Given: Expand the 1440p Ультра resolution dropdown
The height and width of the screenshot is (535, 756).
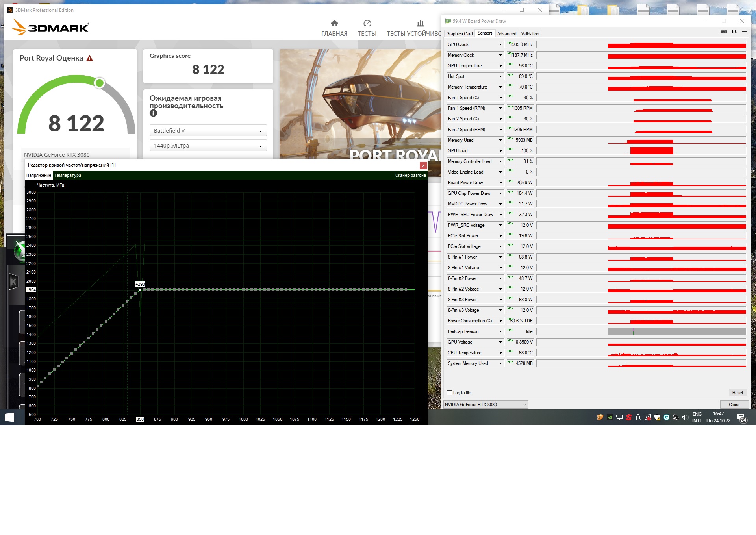Looking at the screenshot, I should tap(208, 146).
